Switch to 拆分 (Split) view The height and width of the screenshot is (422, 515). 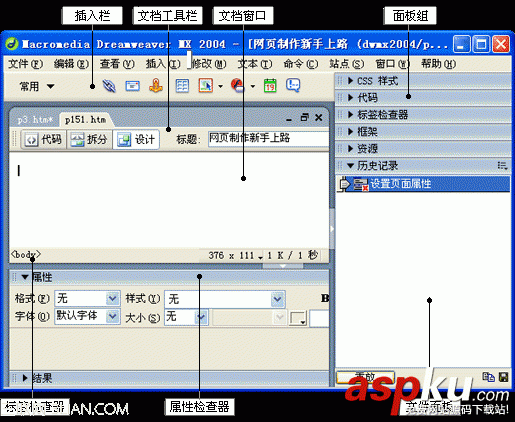click(x=89, y=139)
